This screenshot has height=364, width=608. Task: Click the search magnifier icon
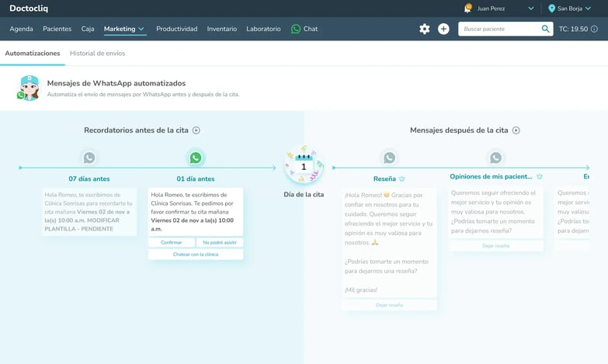point(545,29)
